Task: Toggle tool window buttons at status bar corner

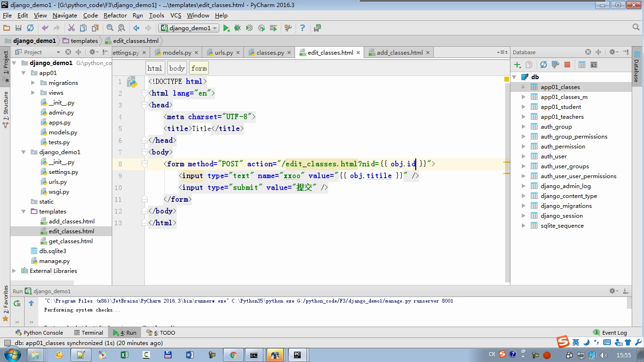Action: tap(7, 343)
